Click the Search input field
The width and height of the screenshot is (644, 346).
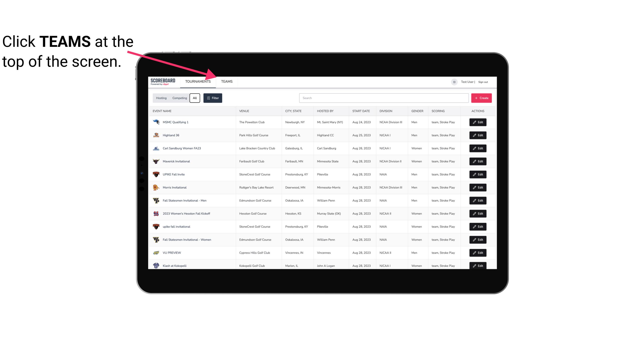(383, 98)
